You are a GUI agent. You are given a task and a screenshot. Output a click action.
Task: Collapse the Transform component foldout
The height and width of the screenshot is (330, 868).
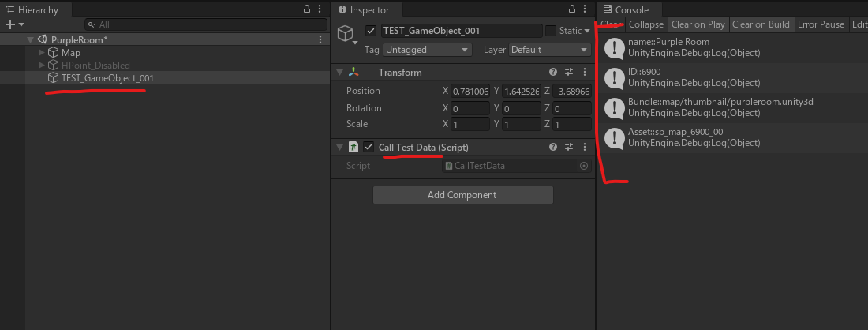coord(340,73)
